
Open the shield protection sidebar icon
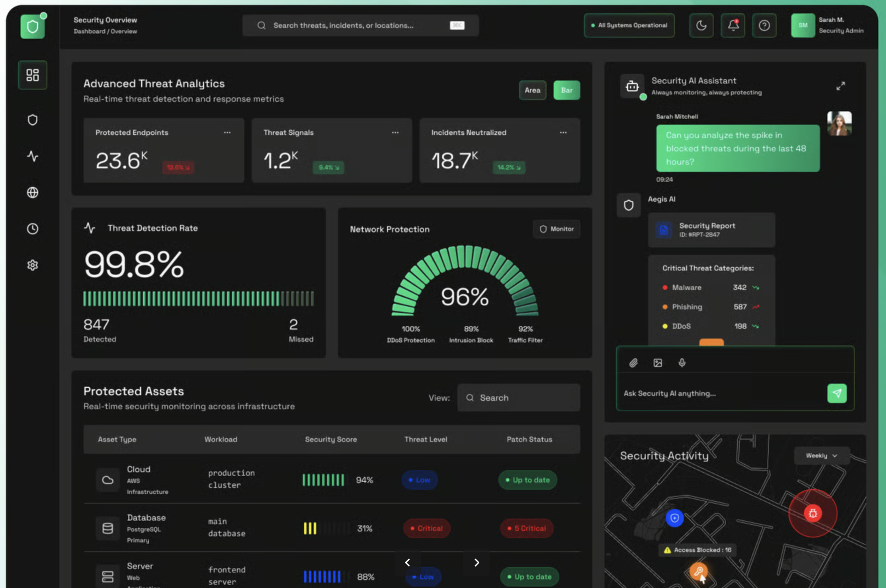(33, 120)
